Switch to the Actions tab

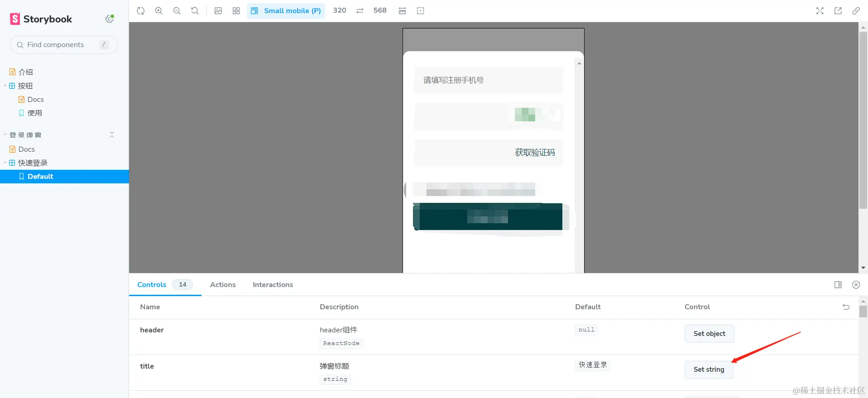[x=223, y=285]
